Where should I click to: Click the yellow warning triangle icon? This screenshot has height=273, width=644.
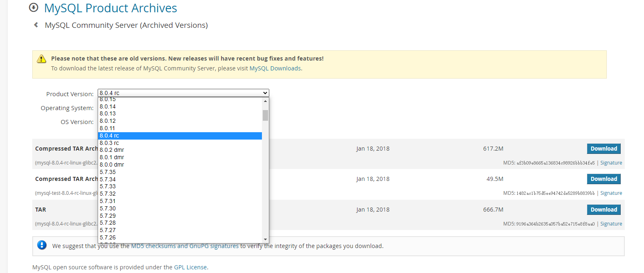pos(42,59)
